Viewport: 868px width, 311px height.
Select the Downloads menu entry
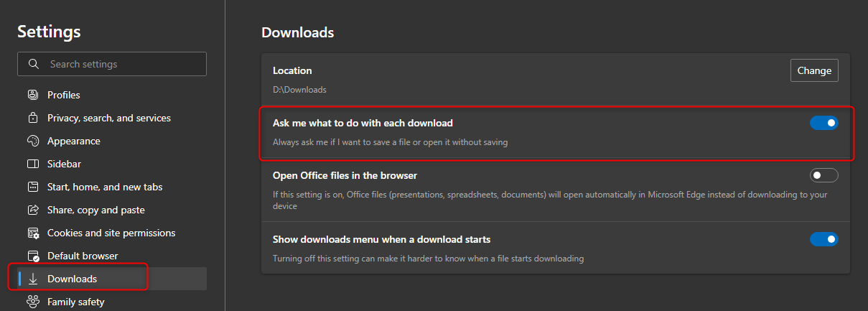(x=112, y=279)
